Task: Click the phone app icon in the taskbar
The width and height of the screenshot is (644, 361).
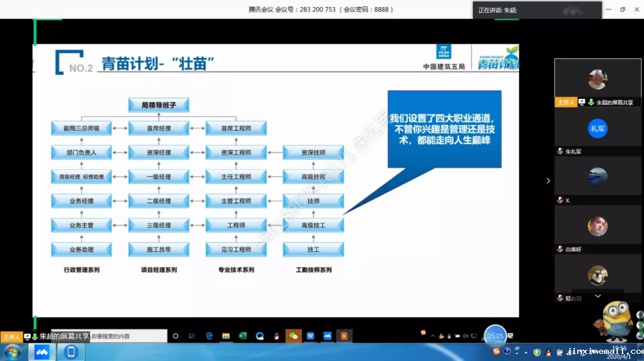Action: [71, 352]
